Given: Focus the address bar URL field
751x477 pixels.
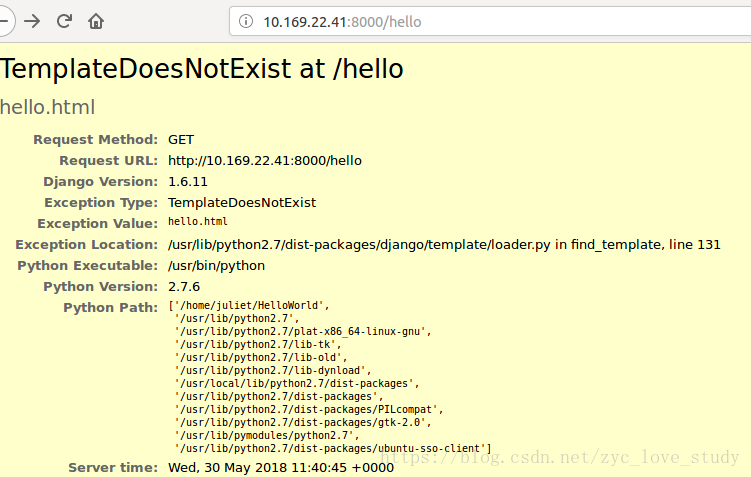Looking at the screenshot, I should [x=490, y=21].
